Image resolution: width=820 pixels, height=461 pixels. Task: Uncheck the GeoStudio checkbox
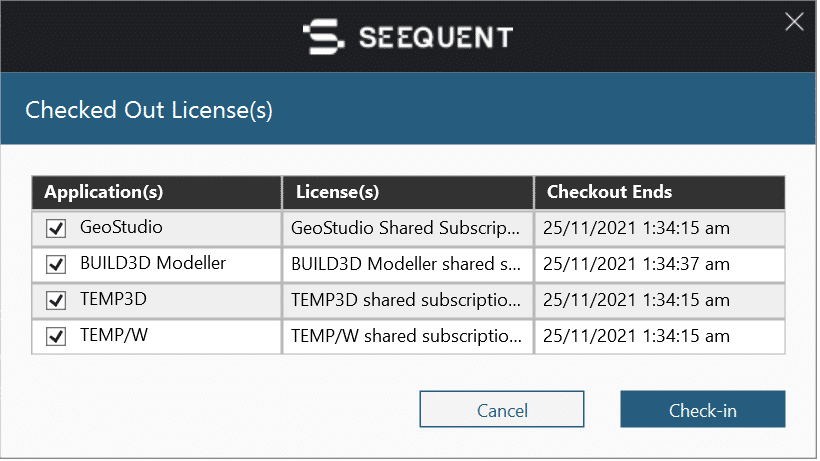point(56,228)
